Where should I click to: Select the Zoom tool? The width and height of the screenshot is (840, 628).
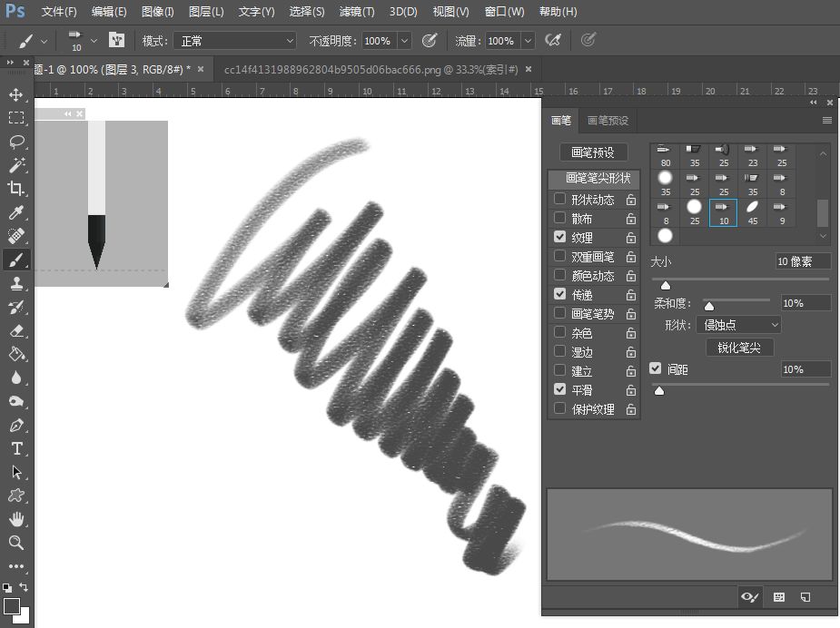tap(16, 543)
